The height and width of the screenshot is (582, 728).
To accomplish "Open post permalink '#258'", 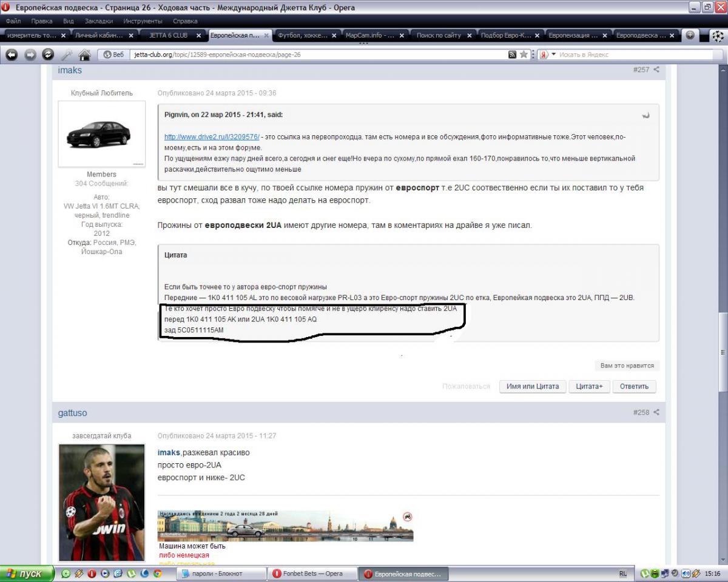I will [641, 412].
